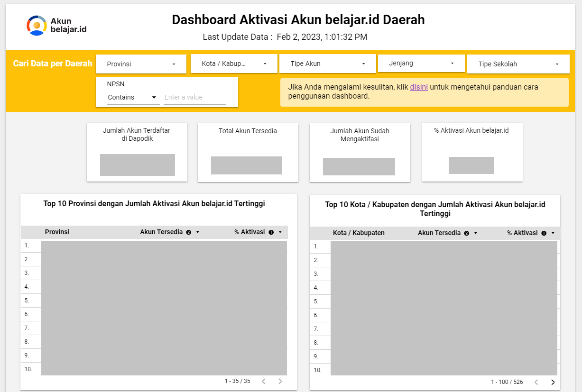Click sort badge 1 in Kota / Kabupaten table header
Screen dimensions: 582x392
[544, 233]
